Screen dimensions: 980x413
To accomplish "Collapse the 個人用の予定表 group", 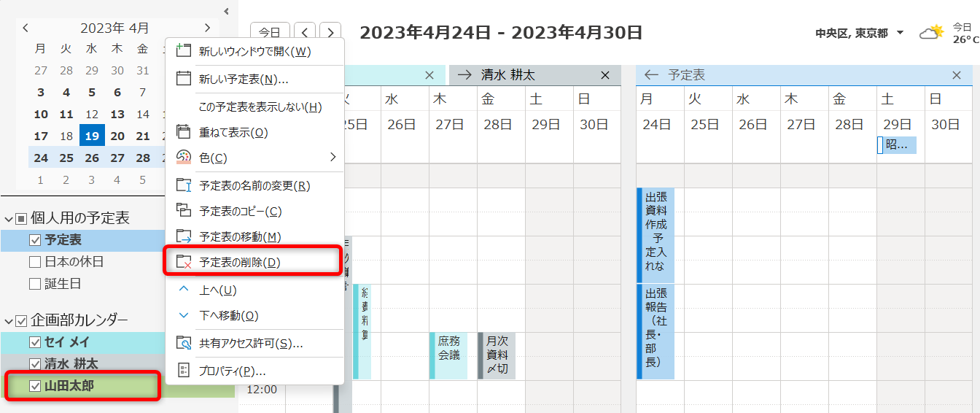I will click(x=9, y=218).
